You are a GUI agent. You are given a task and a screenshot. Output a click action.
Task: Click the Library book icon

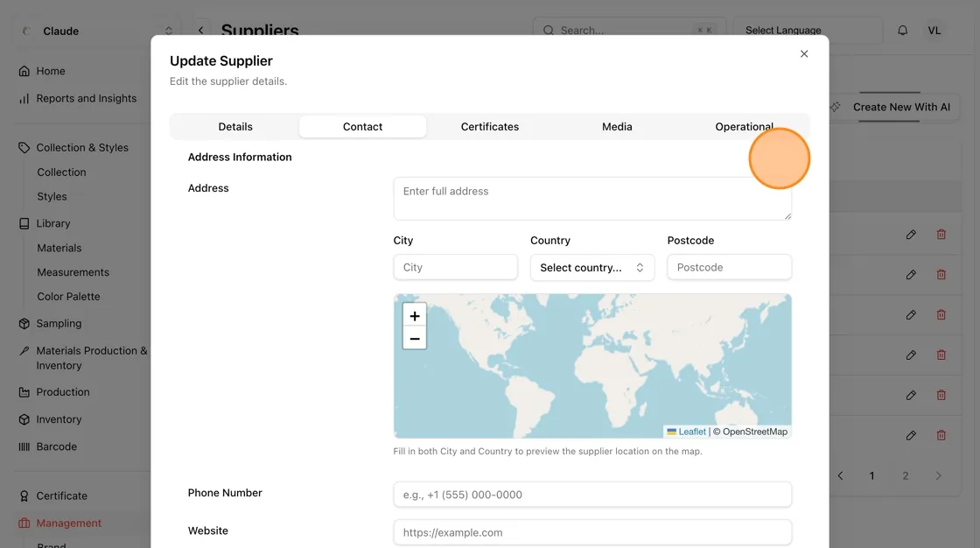pyautogui.click(x=24, y=224)
